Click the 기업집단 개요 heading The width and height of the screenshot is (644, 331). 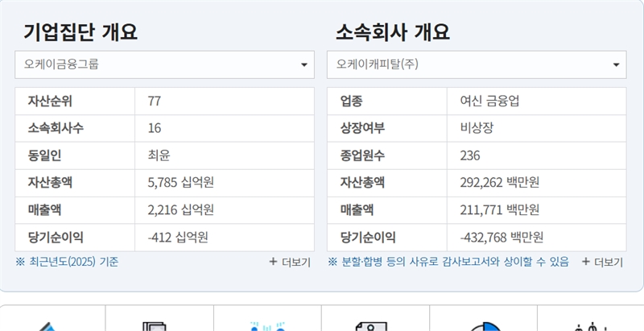[x=80, y=32]
